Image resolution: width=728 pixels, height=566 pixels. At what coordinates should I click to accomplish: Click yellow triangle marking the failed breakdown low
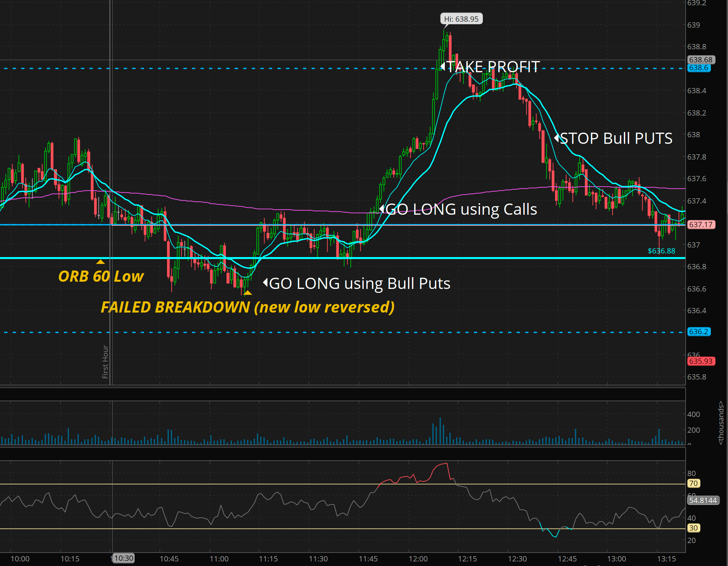248,293
